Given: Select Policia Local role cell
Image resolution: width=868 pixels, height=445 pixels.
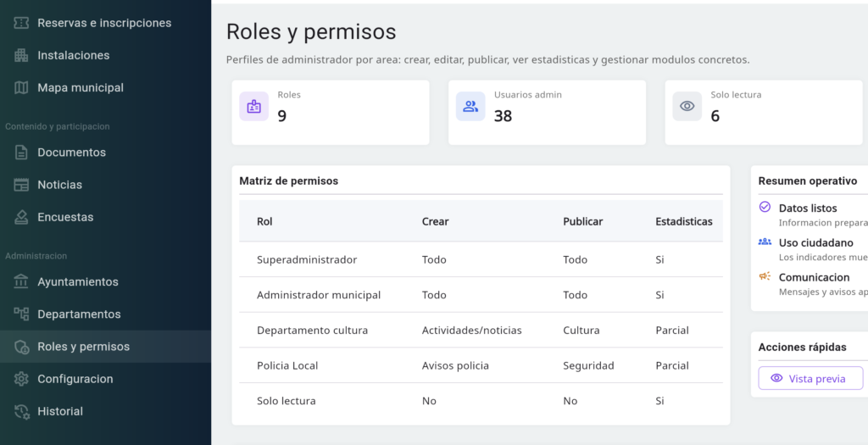Looking at the screenshot, I should click(287, 366).
